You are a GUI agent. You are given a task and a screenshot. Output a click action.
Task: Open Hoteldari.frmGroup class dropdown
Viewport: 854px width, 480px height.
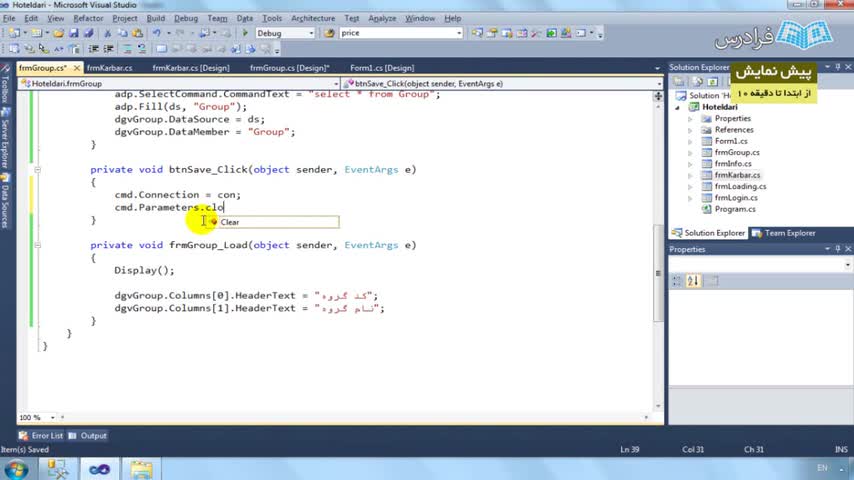[336, 84]
